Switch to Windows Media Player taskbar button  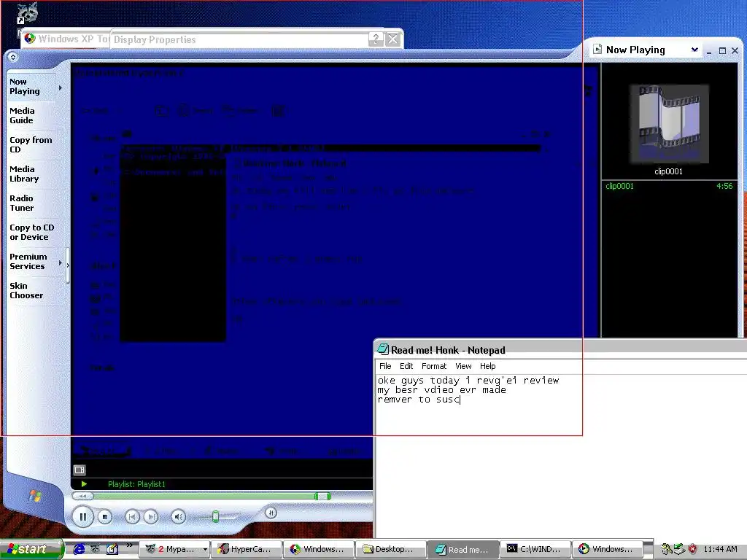[606, 549]
